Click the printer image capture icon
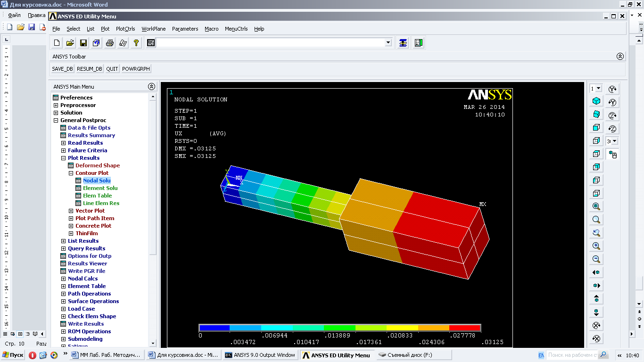Image resolution: width=644 pixels, height=362 pixels. [110, 43]
